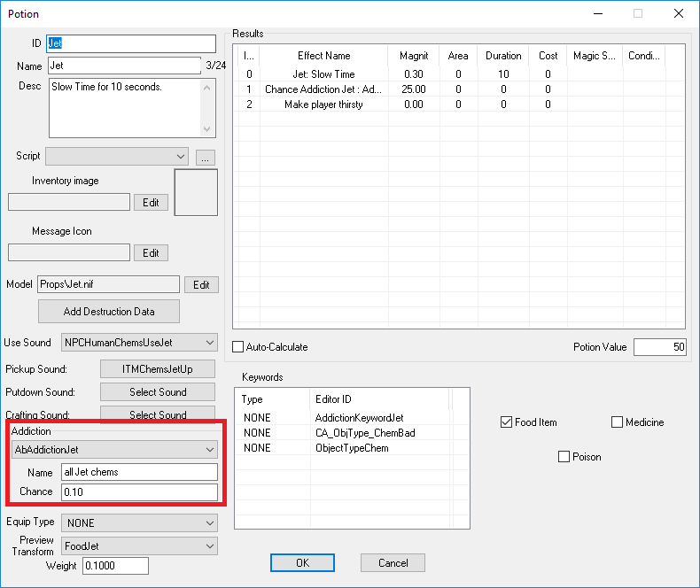Click the Effect Name column header
Viewport: 700px width, 588px height.
pyautogui.click(x=324, y=56)
